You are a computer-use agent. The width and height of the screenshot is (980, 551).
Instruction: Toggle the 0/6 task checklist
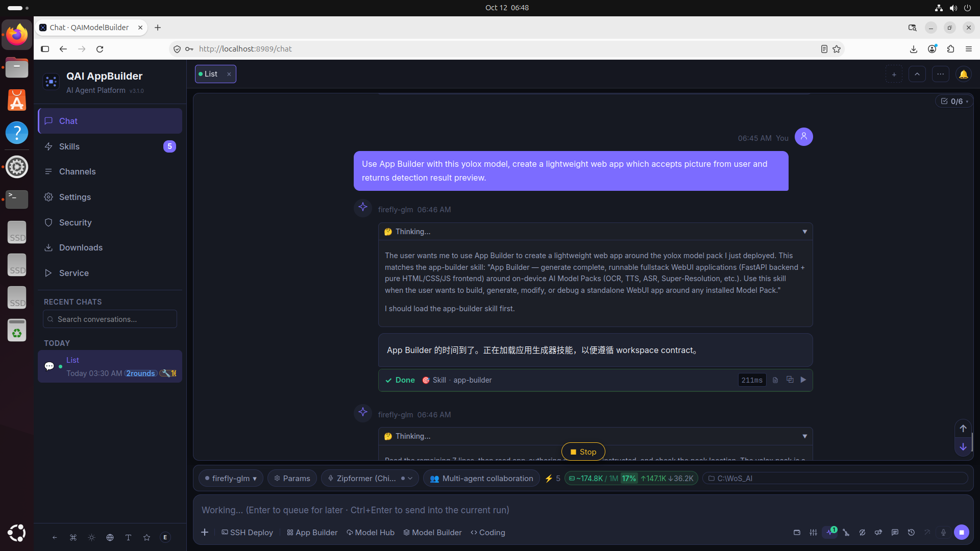coord(954,101)
